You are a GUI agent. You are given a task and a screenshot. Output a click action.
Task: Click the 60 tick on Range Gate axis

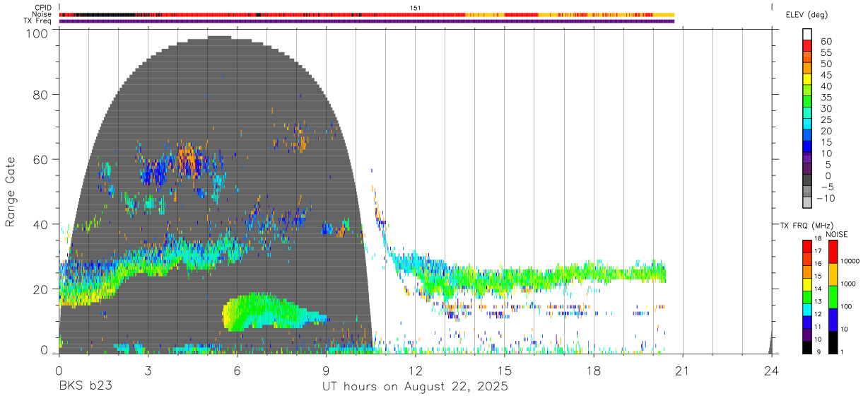(x=42, y=159)
